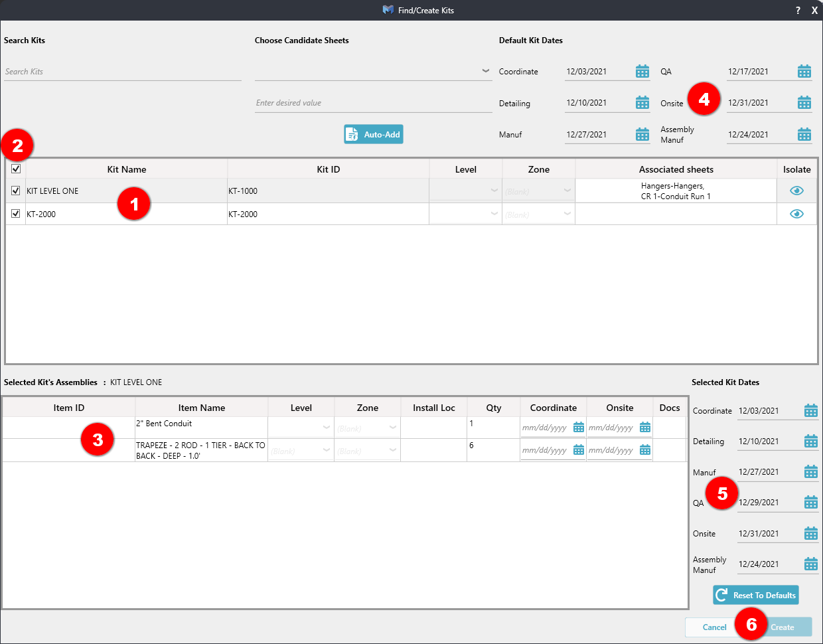Toggle the select-all kits header checkbox

point(16,169)
